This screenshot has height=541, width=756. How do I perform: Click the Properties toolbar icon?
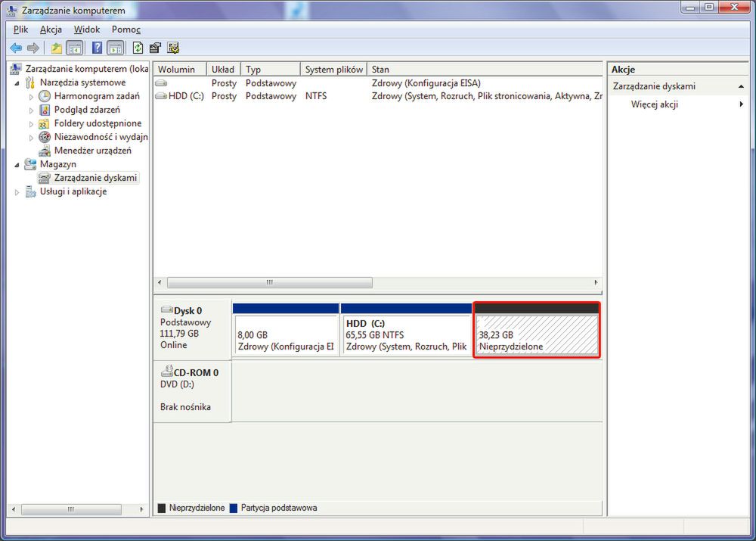tap(155, 48)
